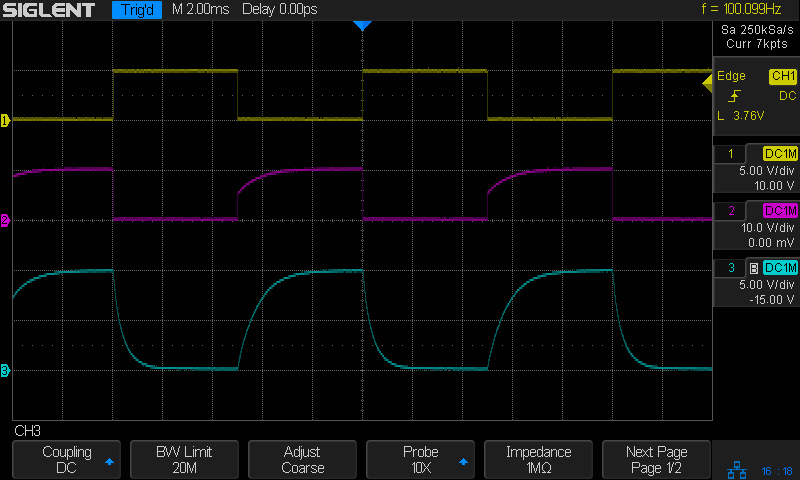Click the yellow channel 1 ground marker
The width and height of the screenshot is (800, 480).
click(5, 120)
